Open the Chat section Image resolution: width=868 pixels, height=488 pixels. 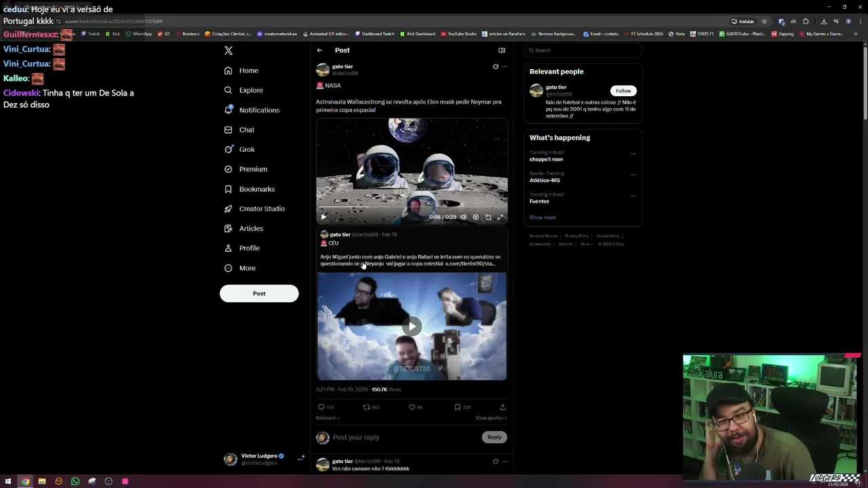click(x=239, y=129)
